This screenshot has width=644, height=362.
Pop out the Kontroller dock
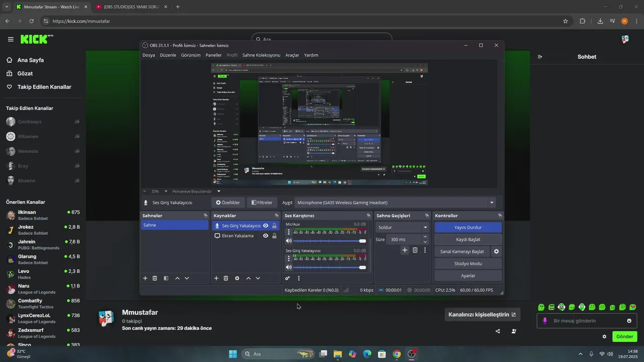coord(500,216)
